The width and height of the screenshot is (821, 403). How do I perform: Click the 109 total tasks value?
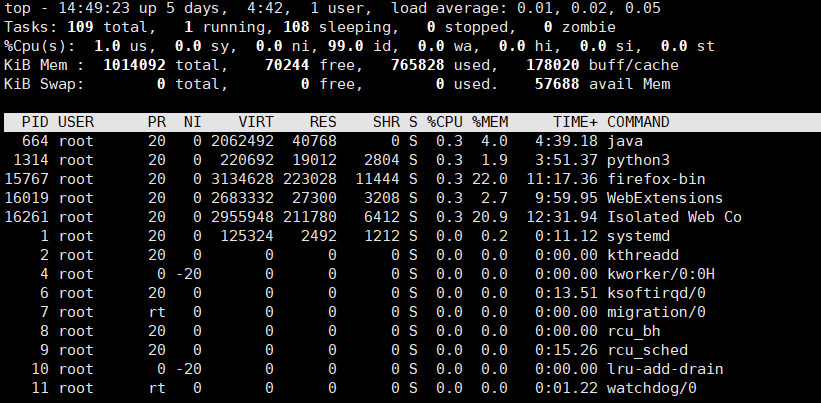coord(80,27)
